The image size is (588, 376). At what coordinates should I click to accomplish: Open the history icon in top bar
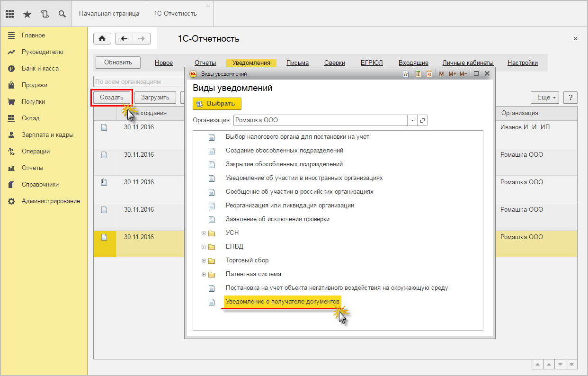pyautogui.click(x=45, y=14)
